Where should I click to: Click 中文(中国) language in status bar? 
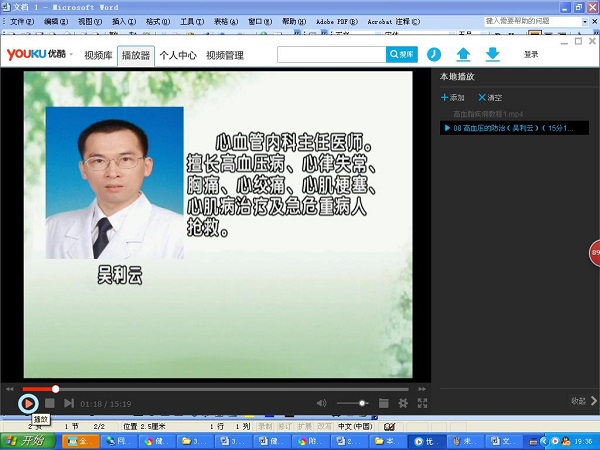point(355,426)
